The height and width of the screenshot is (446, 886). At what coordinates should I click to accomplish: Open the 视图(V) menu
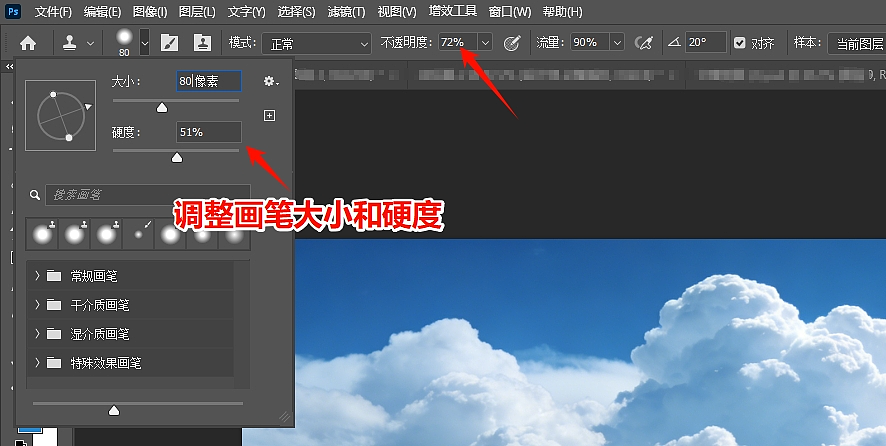coord(397,11)
